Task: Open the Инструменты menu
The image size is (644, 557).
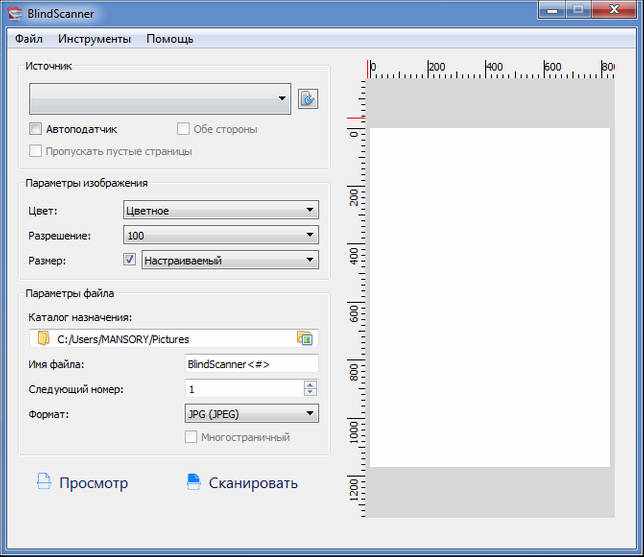Action: coord(94,39)
